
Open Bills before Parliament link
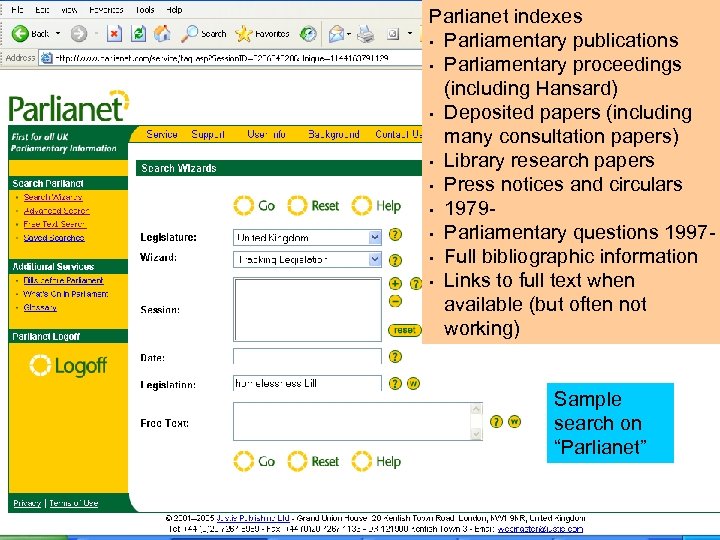tap(63, 280)
